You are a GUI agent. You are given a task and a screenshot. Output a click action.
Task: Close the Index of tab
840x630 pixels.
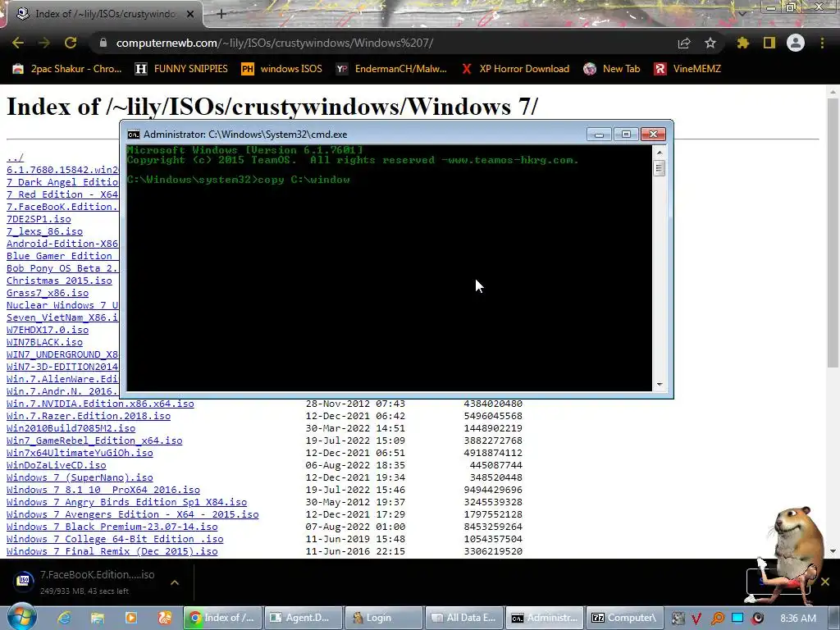coord(190,14)
